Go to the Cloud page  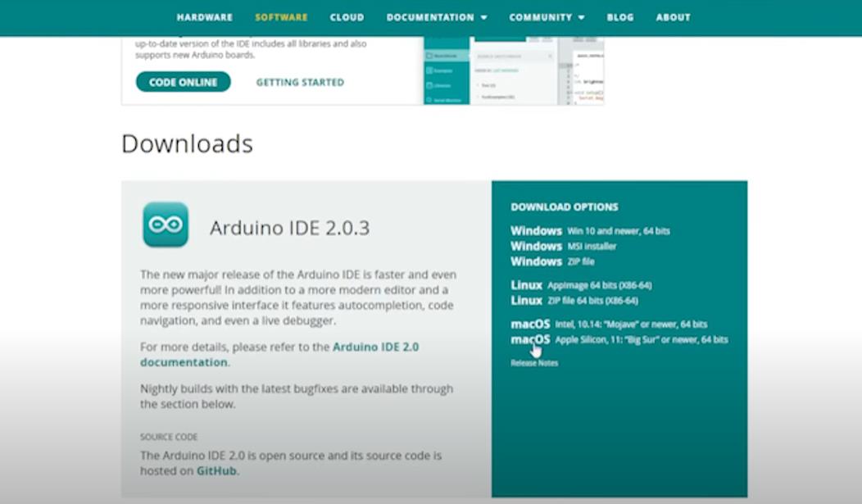pyautogui.click(x=347, y=17)
